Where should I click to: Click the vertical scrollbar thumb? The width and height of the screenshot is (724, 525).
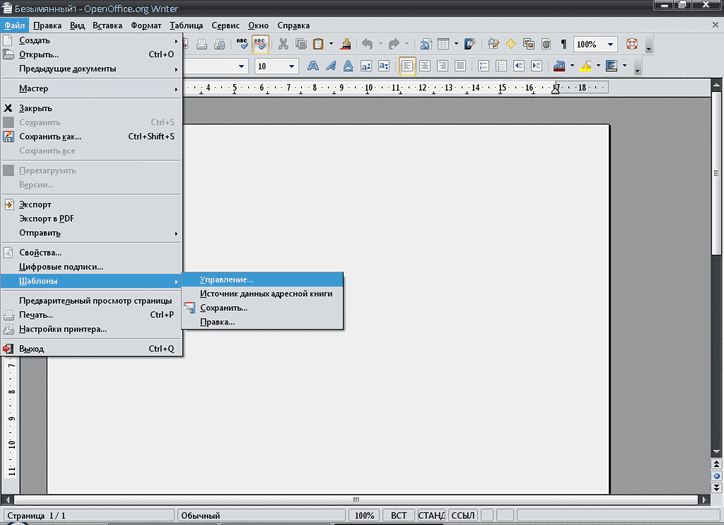[x=716, y=173]
